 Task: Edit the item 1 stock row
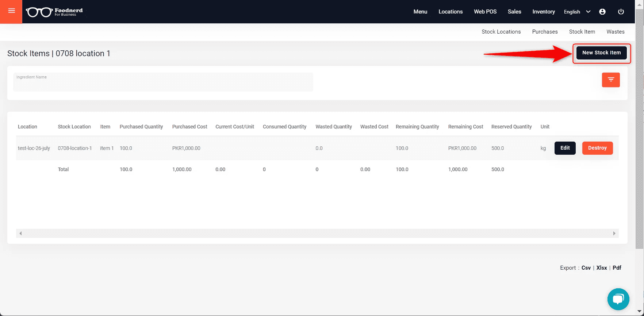pyautogui.click(x=565, y=148)
